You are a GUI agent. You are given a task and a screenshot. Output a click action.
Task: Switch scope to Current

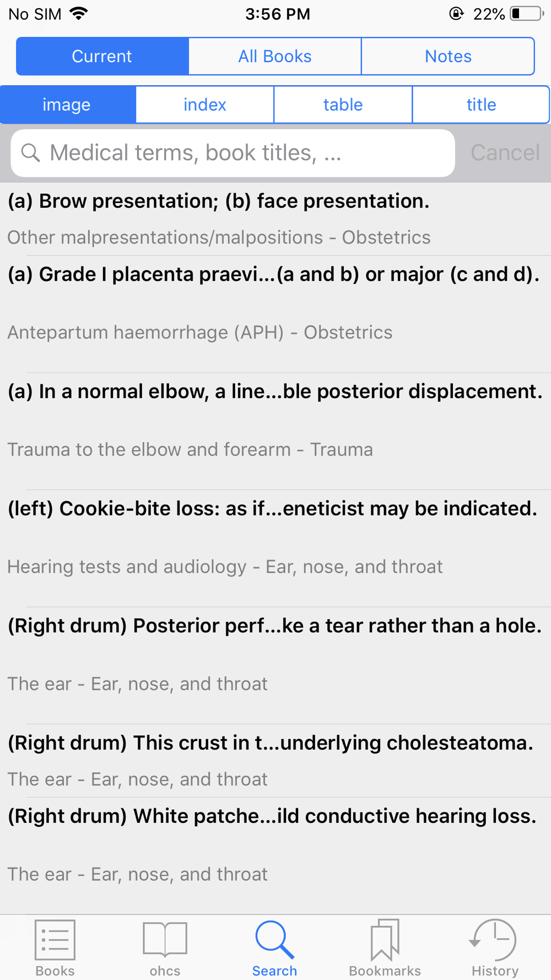click(x=102, y=56)
